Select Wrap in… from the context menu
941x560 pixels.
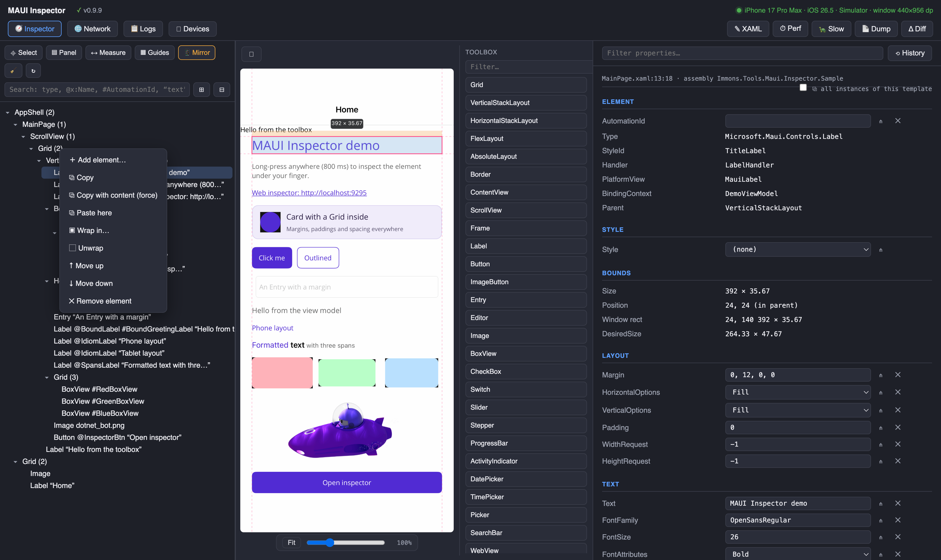[x=113, y=230]
